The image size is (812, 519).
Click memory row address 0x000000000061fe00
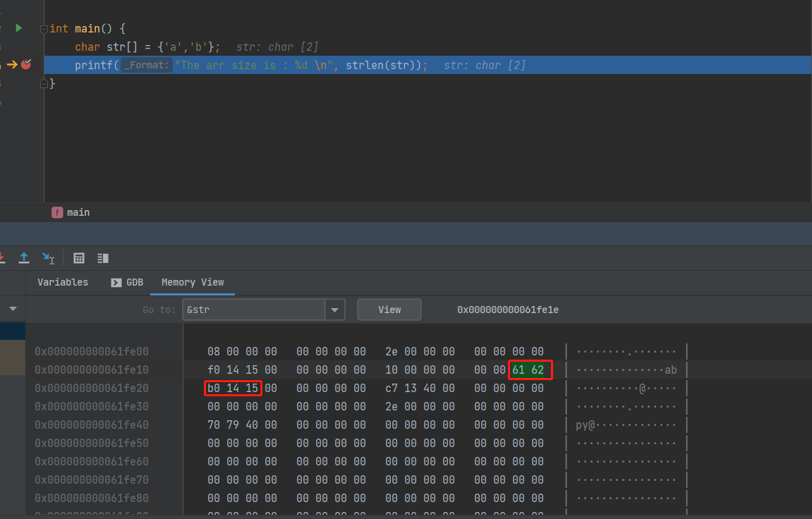pyautogui.click(x=92, y=351)
